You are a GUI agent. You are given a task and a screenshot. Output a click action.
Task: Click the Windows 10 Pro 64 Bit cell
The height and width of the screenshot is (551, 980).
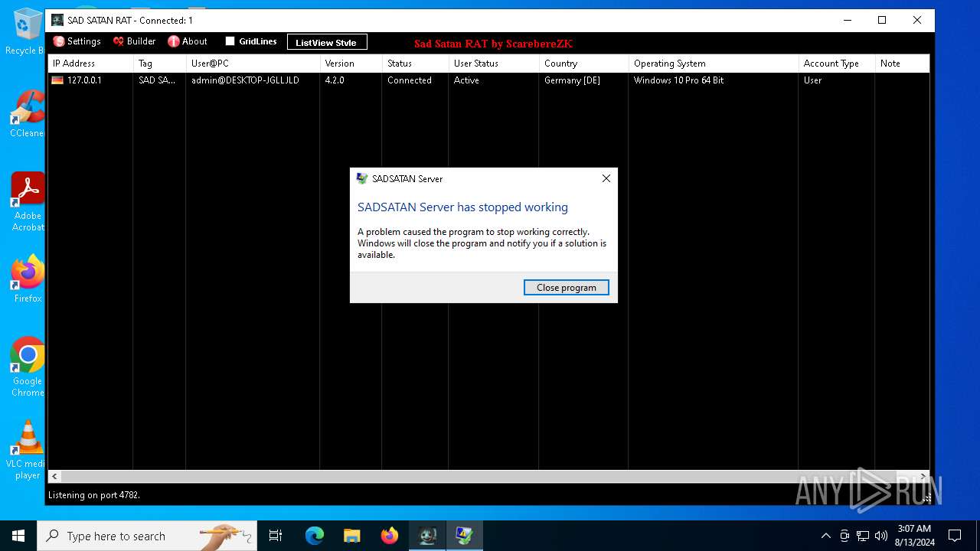point(678,80)
